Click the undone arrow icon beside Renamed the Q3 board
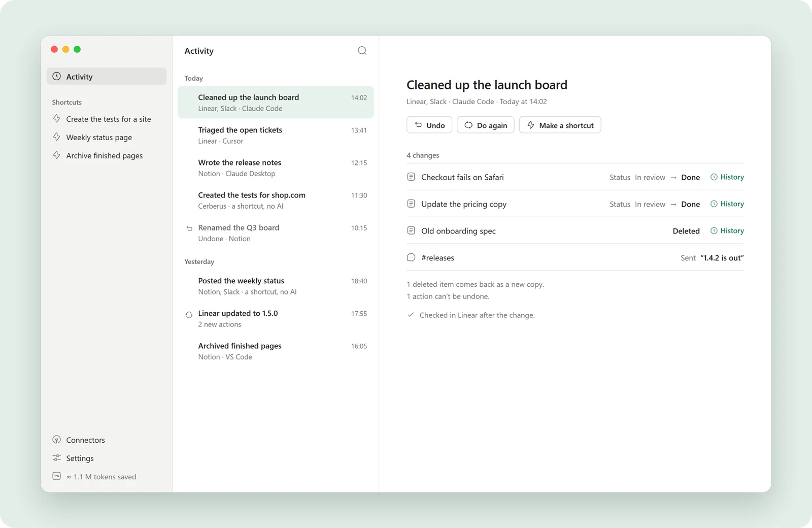Image resolution: width=812 pixels, height=528 pixels. tap(189, 228)
